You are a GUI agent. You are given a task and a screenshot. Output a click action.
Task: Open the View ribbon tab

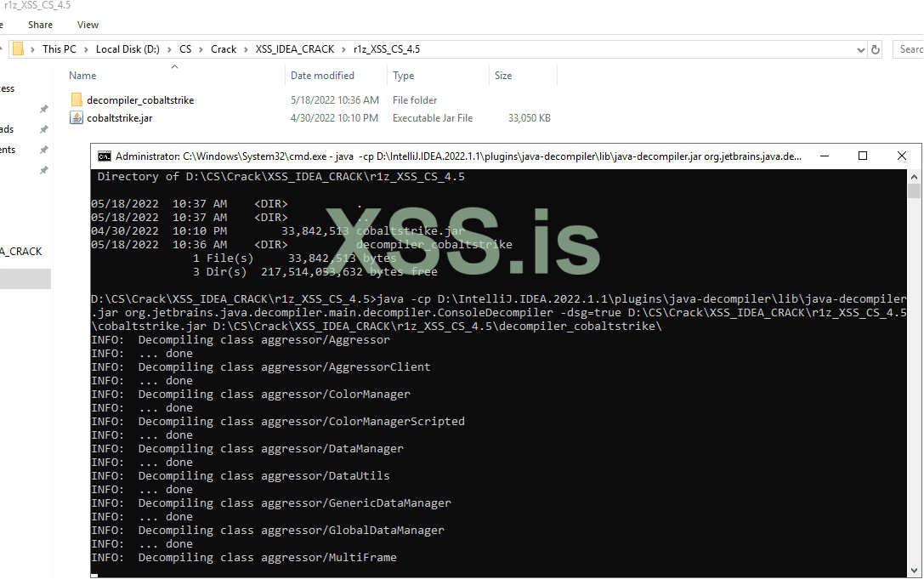pyautogui.click(x=88, y=25)
